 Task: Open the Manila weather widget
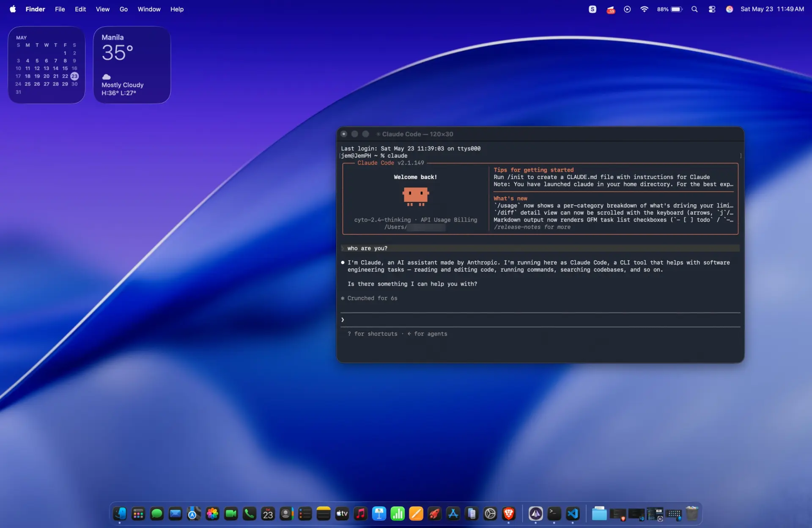(x=132, y=65)
